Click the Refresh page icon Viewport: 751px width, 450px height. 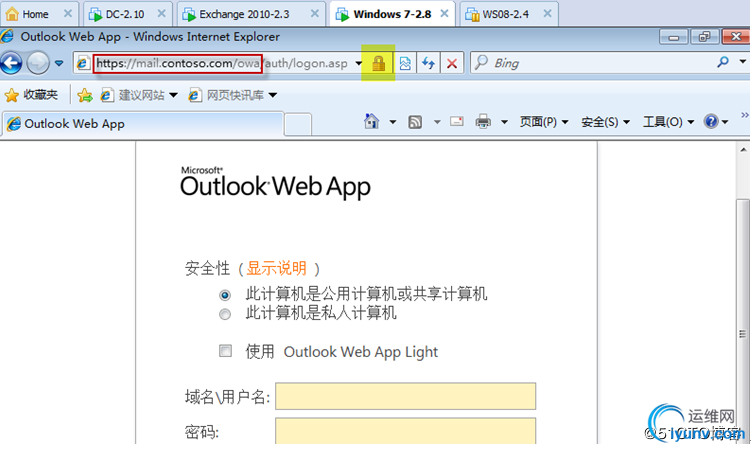pyautogui.click(x=428, y=63)
